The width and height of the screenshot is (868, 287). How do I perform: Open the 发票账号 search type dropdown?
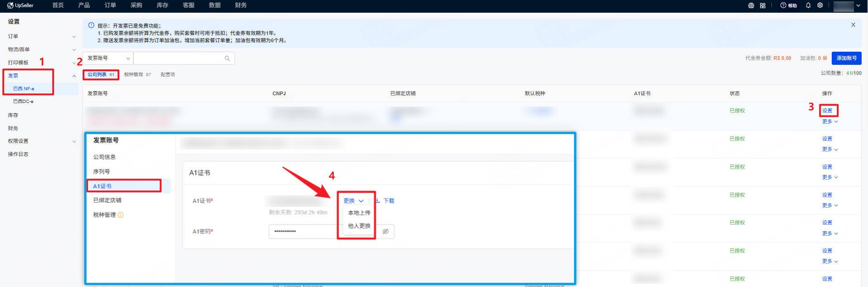(108, 58)
